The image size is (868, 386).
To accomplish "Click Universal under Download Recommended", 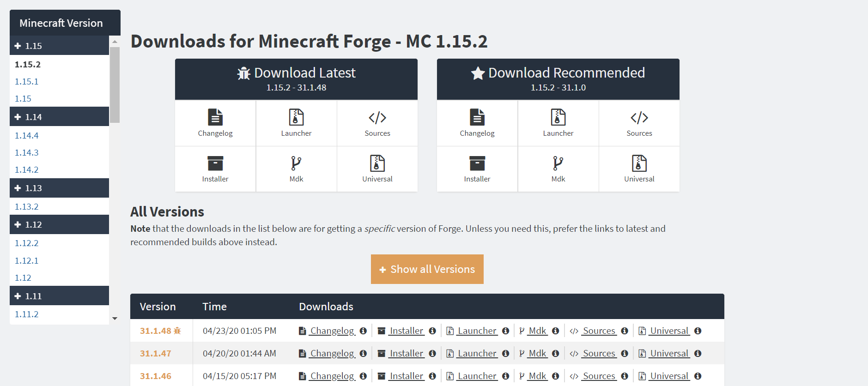I will [x=639, y=169].
